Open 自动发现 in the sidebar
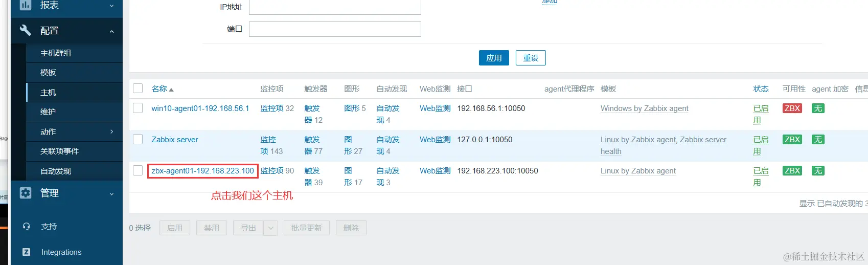This screenshot has height=265, width=868. tap(56, 171)
